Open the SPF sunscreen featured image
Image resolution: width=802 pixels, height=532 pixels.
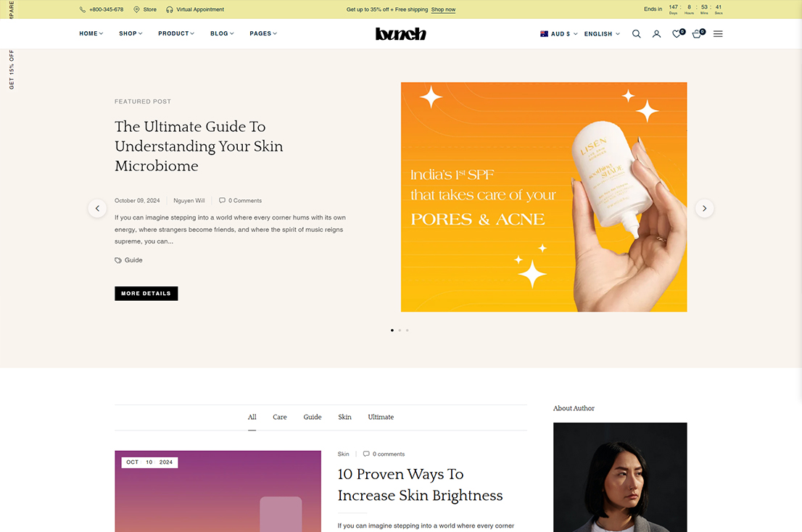(544, 196)
